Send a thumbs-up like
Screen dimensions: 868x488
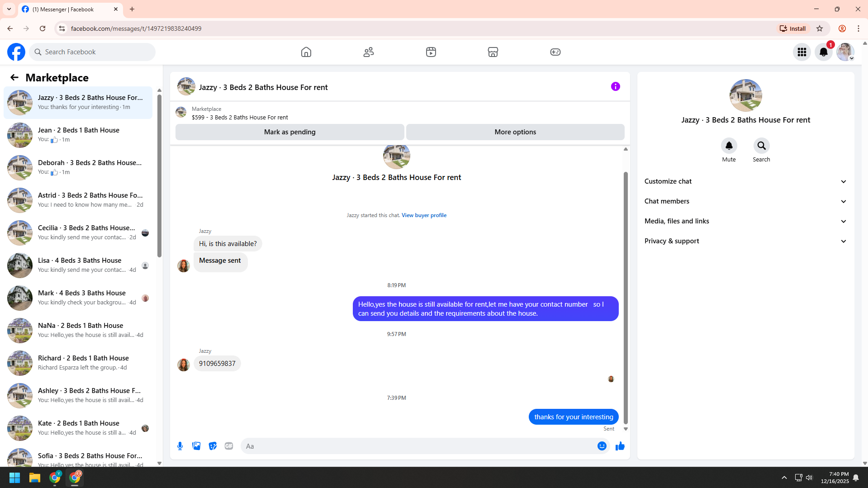click(x=620, y=446)
